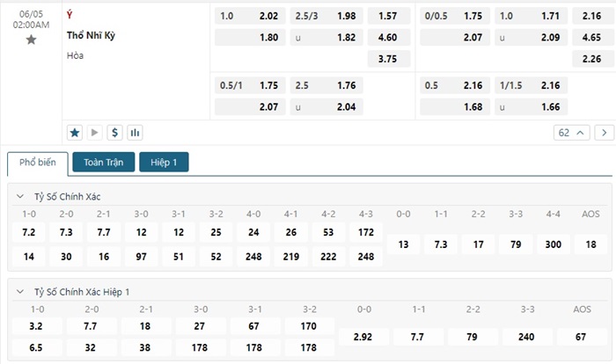Image resolution: width=616 pixels, height=364 pixels.
Task: Select the 4-4 score odds 300
Action: [x=553, y=244]
